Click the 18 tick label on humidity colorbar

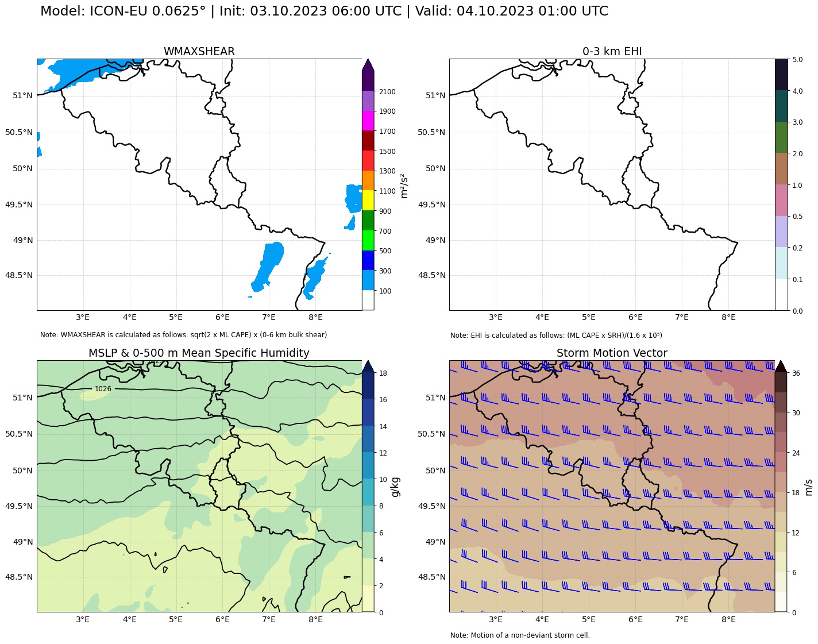click(383, 373)
